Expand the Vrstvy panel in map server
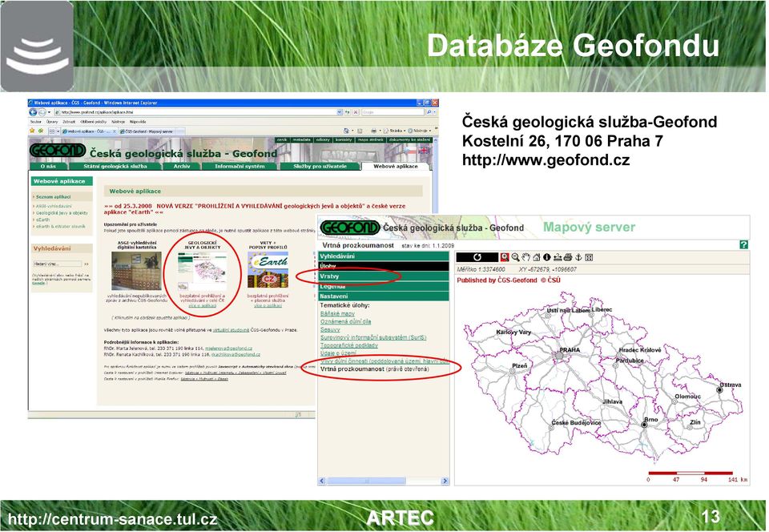 click(x=384, y=276)
